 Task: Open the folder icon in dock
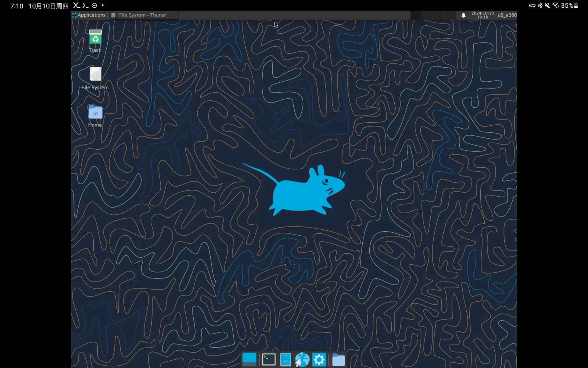pyautogui.click(x=338, y=360)
